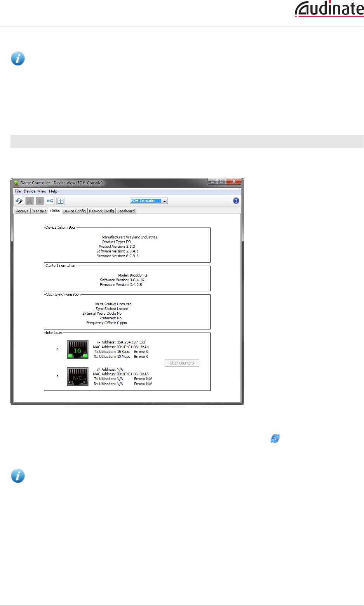Click the MAC Address ending in 18:A4
The width and height of the screenshot is (364, 606).
(121, 347)
